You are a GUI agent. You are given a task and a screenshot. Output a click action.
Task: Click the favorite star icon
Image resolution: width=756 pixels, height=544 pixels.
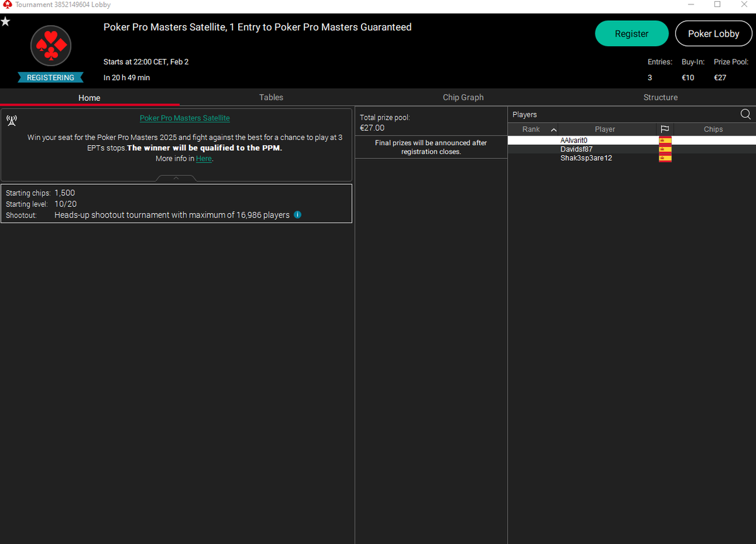[x=6, y=21]
